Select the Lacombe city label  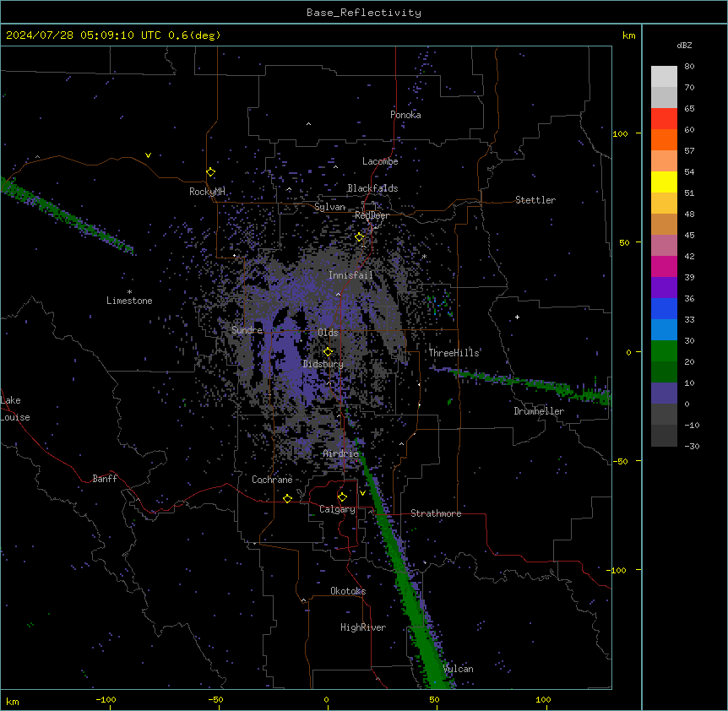pos(380,161)
